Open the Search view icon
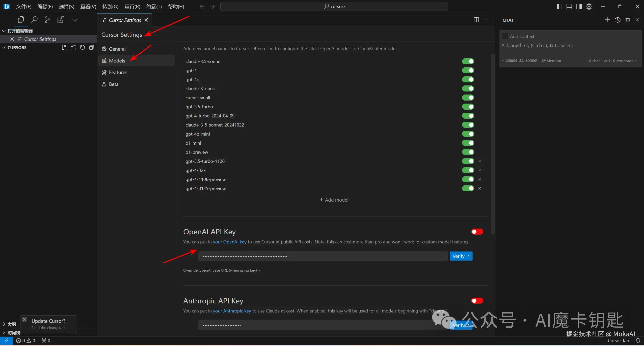 click(x=34, y=20)
